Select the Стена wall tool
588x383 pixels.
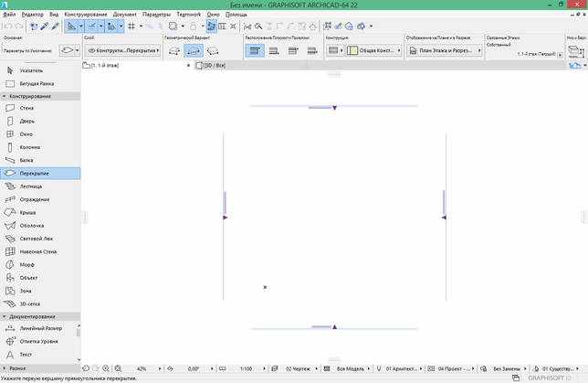(40, 108)
